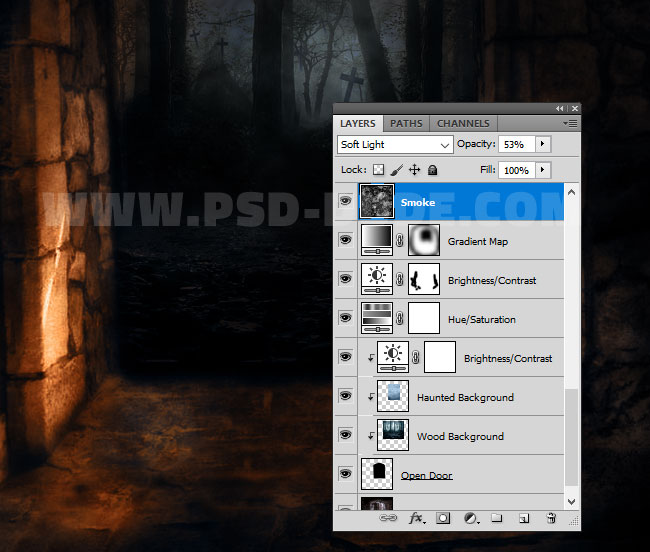Hide the Open Door layer
This screenshot has width=650, height=552.
[345, 474]
